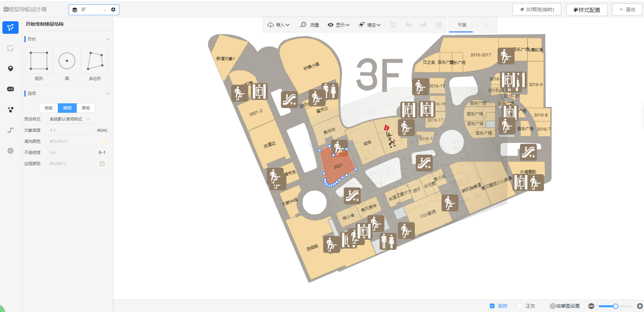644x312 pixels.
Task: Click the 测量 measure tool
Action: pyautogui.click(x=309, y=25)
